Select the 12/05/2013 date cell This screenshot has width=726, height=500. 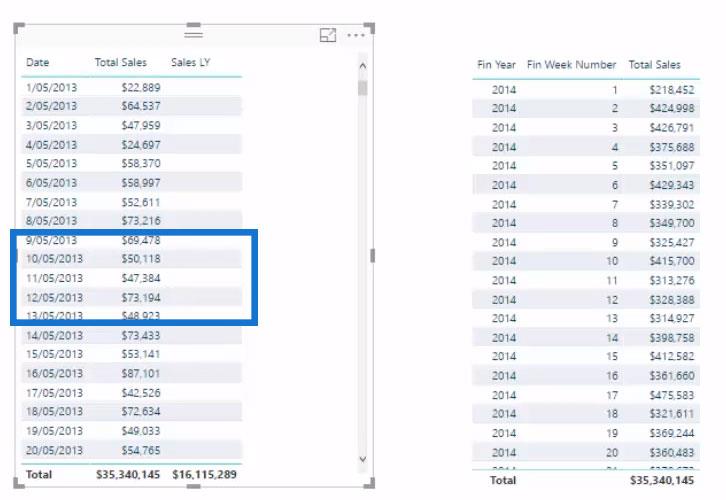54,298
